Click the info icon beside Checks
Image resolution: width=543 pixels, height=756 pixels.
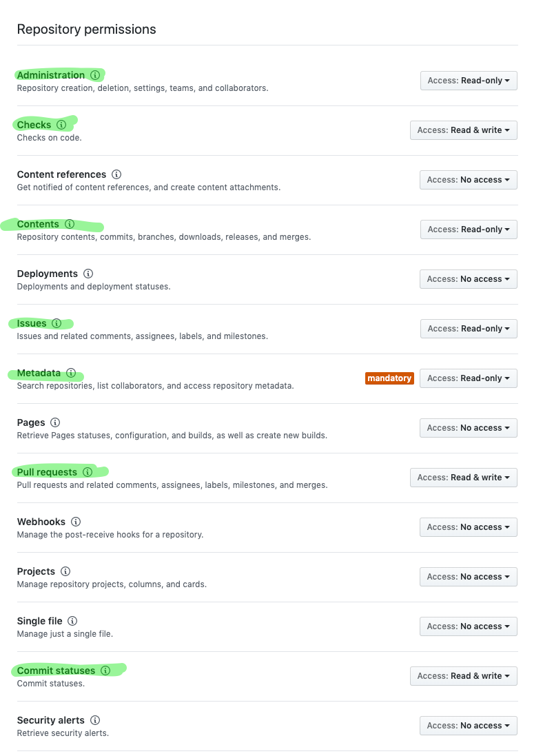coord(61,125)
